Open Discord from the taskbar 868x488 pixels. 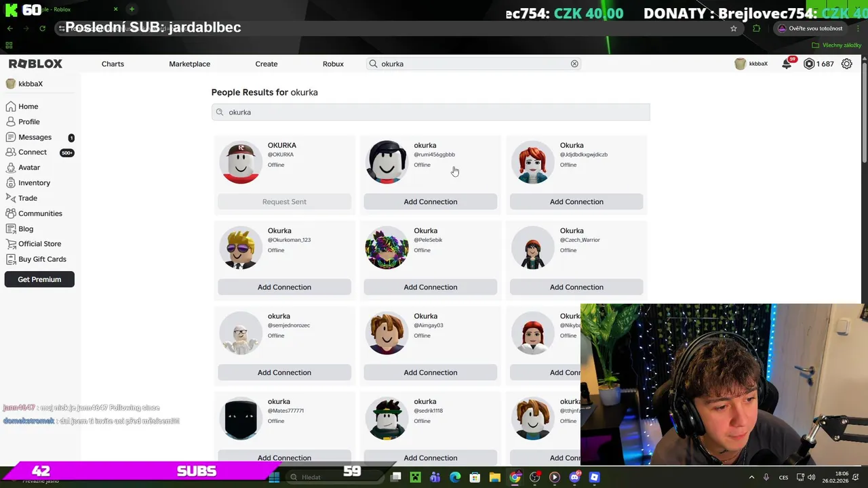(575, 477)
